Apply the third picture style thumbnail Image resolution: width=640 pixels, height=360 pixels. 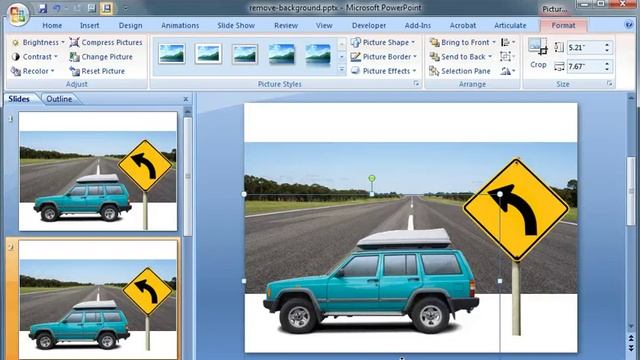(x=245, y=54)
